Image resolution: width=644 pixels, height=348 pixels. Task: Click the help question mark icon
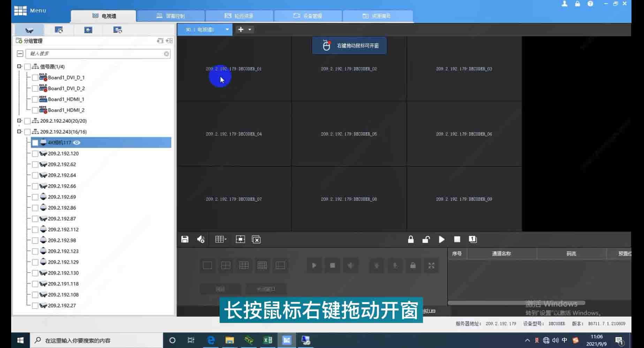[x=590, y=4]
